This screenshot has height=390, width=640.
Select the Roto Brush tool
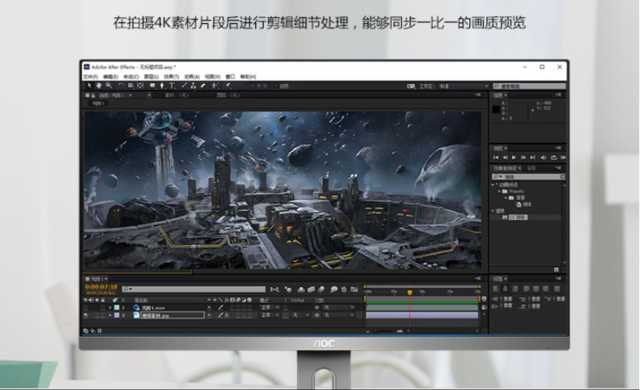click(215, 86)
